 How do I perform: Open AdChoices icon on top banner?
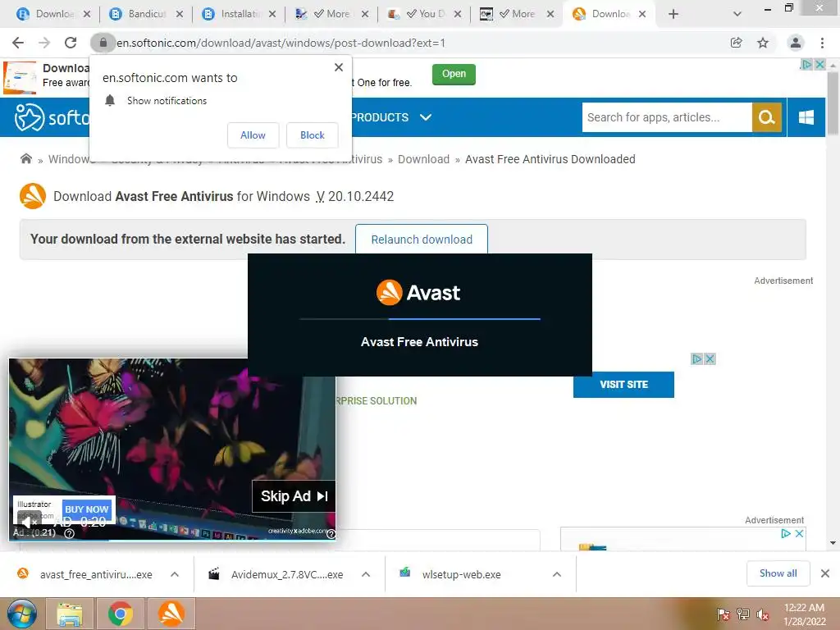(x=806, y=64)
